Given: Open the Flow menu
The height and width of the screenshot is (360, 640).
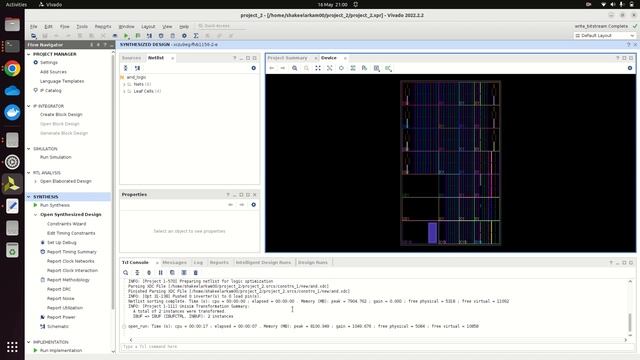Looking at the screenshot, I should tap(64, 27).
